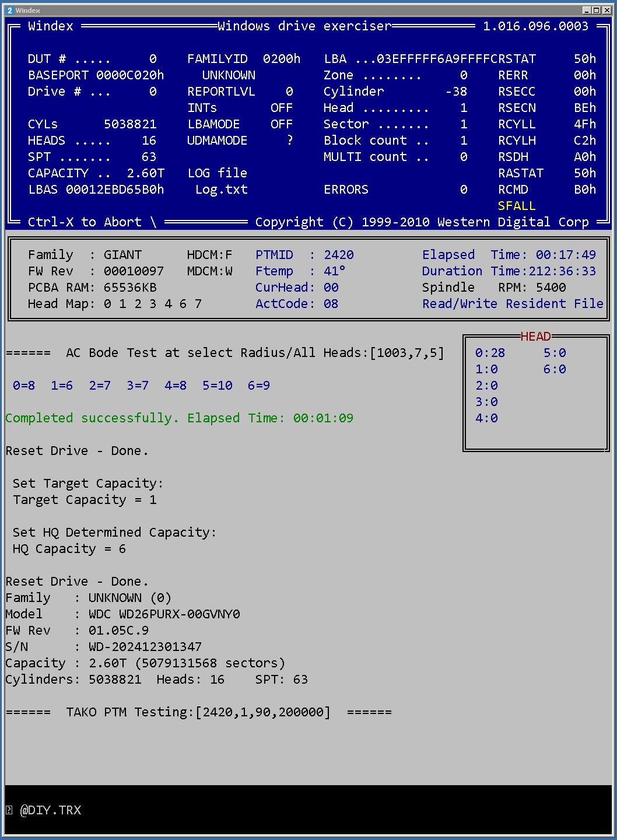This screenshot has width=617, height=840.
Task: Select the Log.txt log file name
Action: [221, 190]
